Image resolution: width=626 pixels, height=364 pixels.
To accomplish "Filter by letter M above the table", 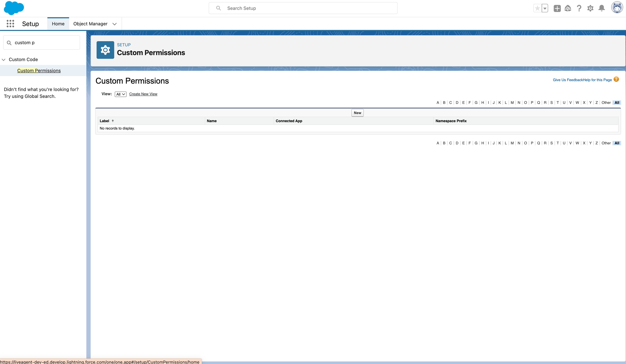I will pos(512,102).
